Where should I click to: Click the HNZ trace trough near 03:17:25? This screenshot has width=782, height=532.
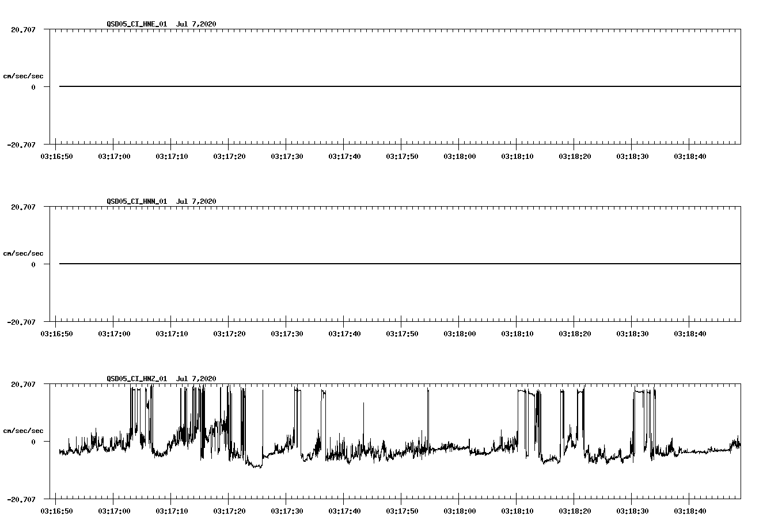point(256,464)
